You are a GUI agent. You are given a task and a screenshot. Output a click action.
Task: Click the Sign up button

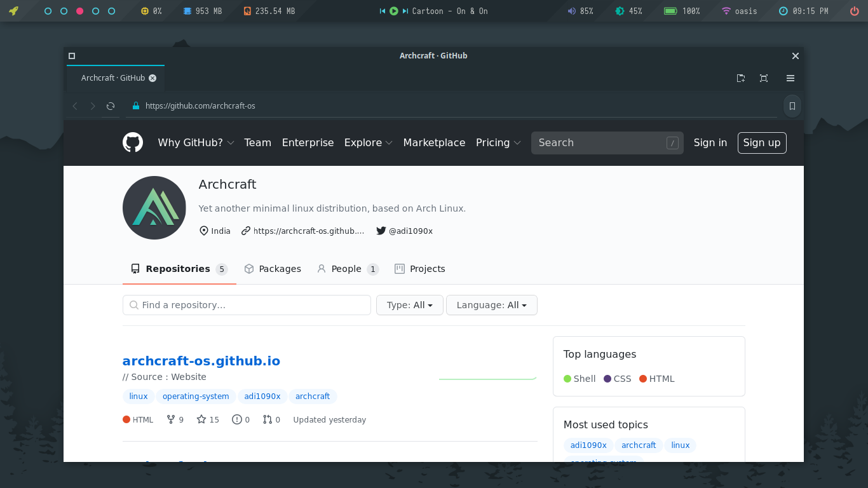[762, 142]
